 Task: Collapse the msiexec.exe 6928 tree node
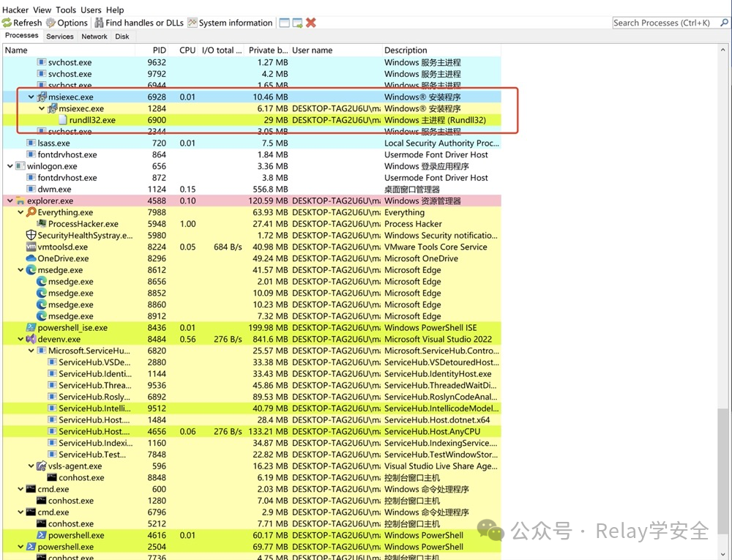pos(31,97)
